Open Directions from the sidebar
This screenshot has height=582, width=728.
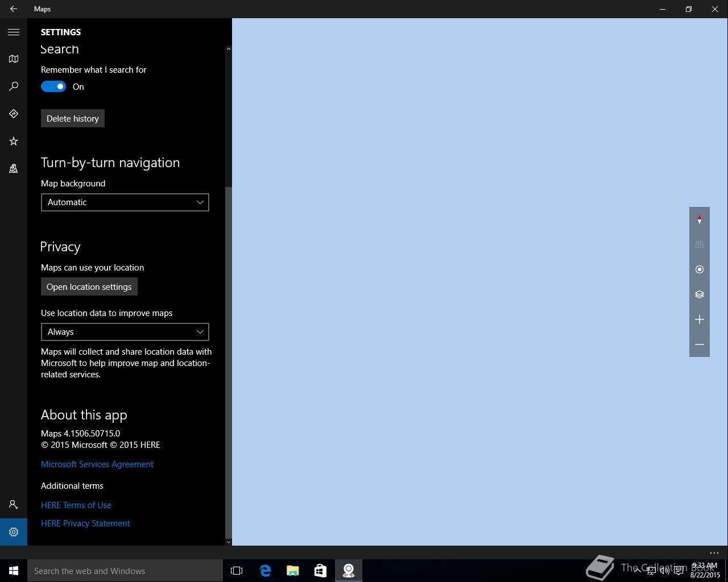14,114
